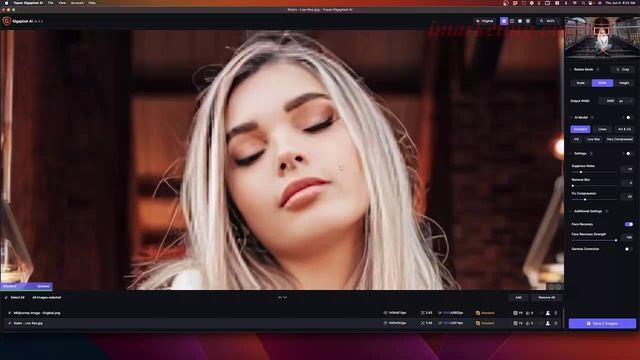This screenshot has width=640, height=360.
Task: Open the zoom percentage dropdown
Action: (x=551, y=21)
